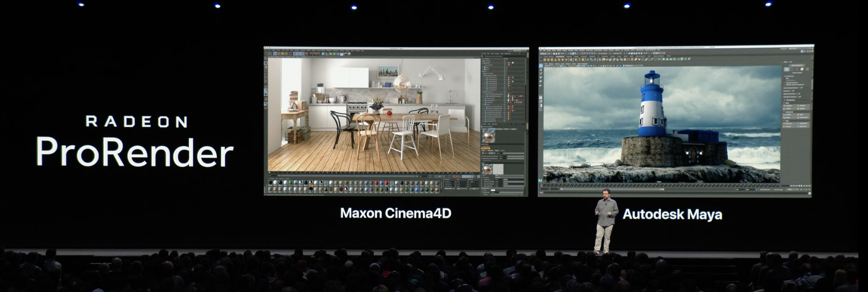This screenshot has width=868, height=292.
Task: Select the Move tool in Maya
Action: point(541,77)
